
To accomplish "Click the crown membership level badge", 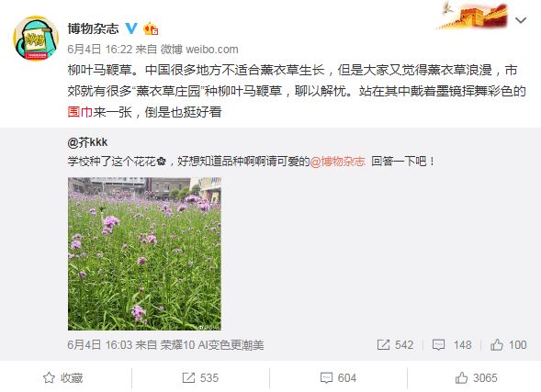I will [151, 28].
